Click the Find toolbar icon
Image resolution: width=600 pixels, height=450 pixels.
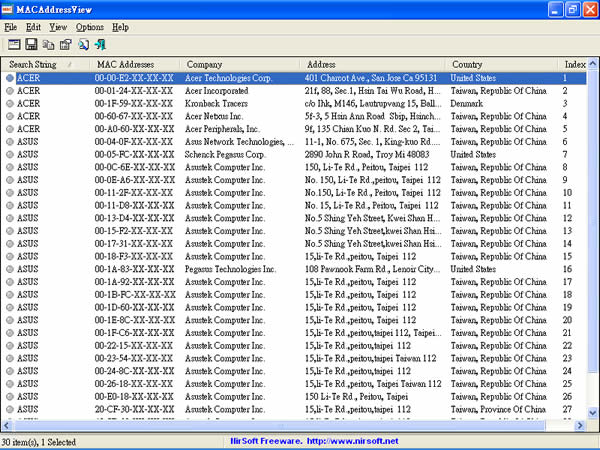click(84, 45)
